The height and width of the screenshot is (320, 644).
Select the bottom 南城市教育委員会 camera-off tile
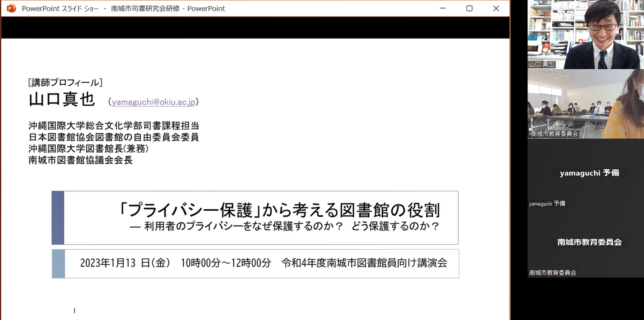[x=586, y=243]
